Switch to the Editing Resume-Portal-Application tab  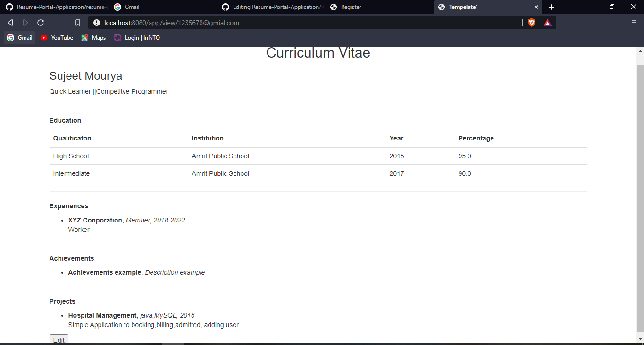(x=272, y=7)
